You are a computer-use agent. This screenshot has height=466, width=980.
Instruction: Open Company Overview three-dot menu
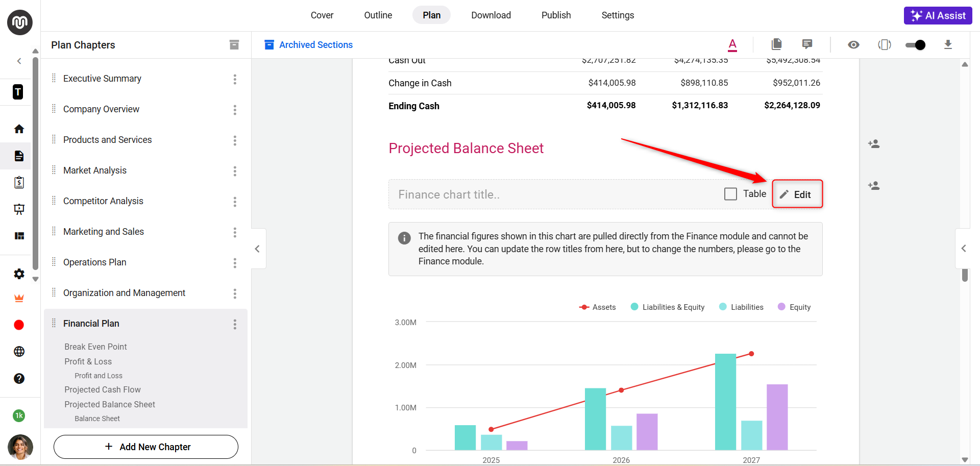235,110
